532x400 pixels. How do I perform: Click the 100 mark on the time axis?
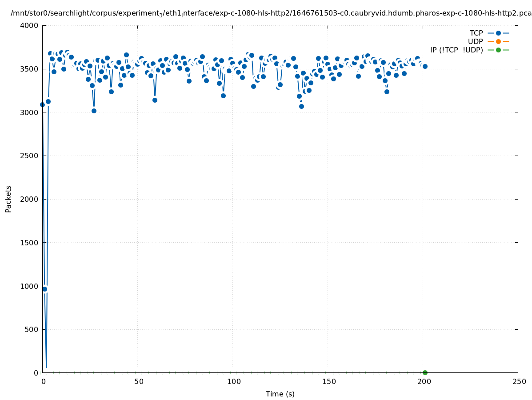[233, 381]
